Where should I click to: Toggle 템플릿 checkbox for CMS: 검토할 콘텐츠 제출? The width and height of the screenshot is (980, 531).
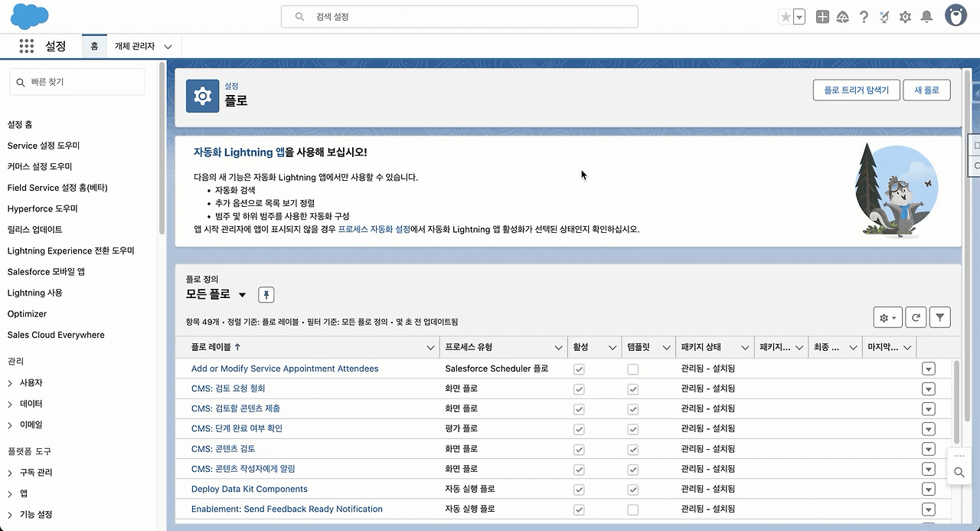(x=632, y=409)
